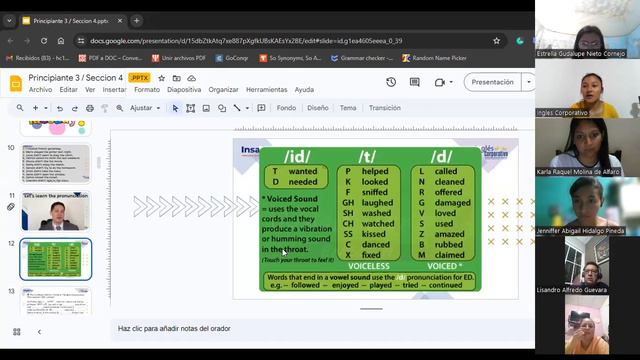The width and height of the screenshot is (640, 360).
Task: Click the speaker notes field
Action: click(x=322, y=329)
